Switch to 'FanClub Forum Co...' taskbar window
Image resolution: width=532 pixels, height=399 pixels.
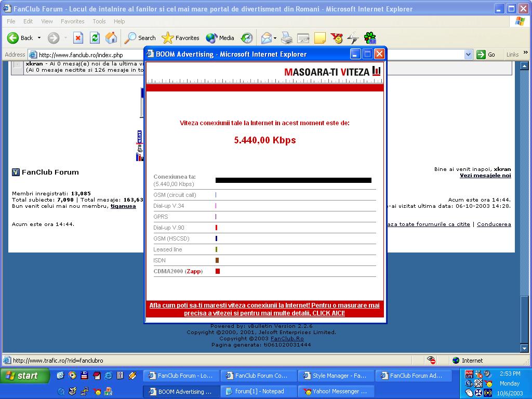click(x=258, y=376)
